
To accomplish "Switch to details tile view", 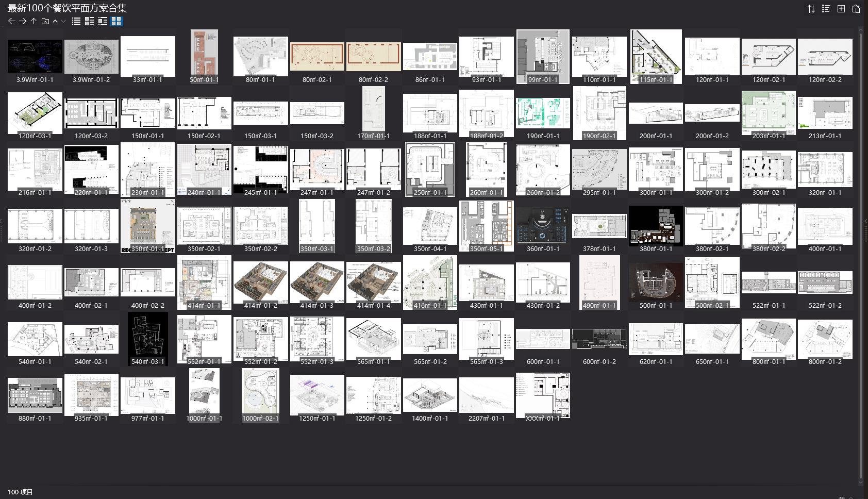I will (x=89, y=21).
